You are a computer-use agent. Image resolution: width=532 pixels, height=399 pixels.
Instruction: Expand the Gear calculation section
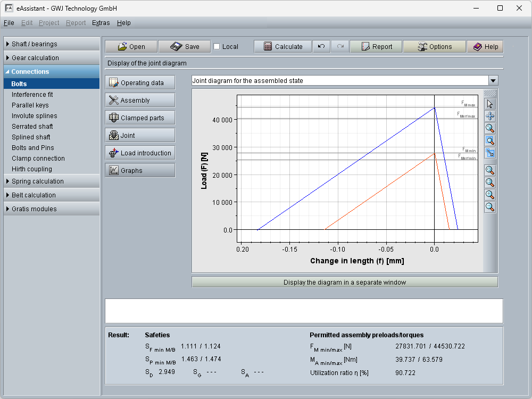tap(52, 58)
